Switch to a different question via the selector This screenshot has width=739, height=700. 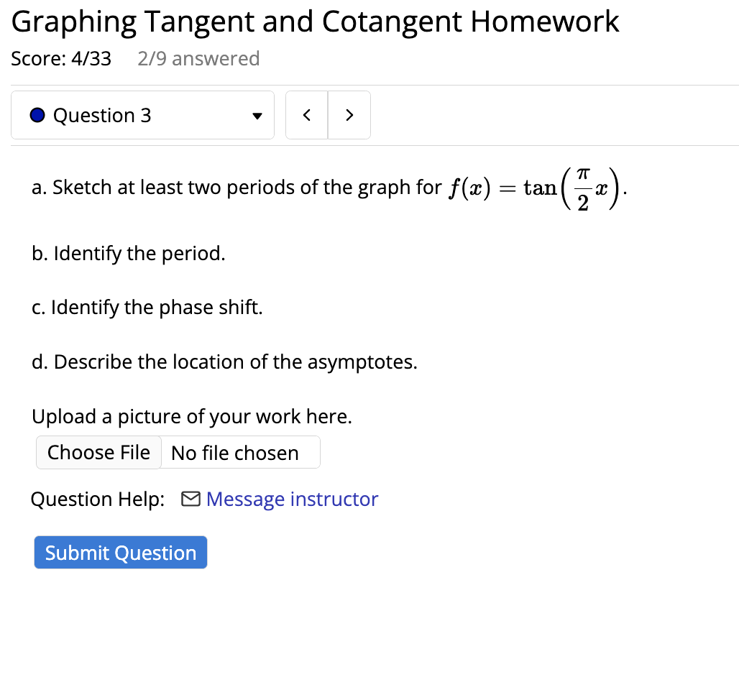click(142, 114)
